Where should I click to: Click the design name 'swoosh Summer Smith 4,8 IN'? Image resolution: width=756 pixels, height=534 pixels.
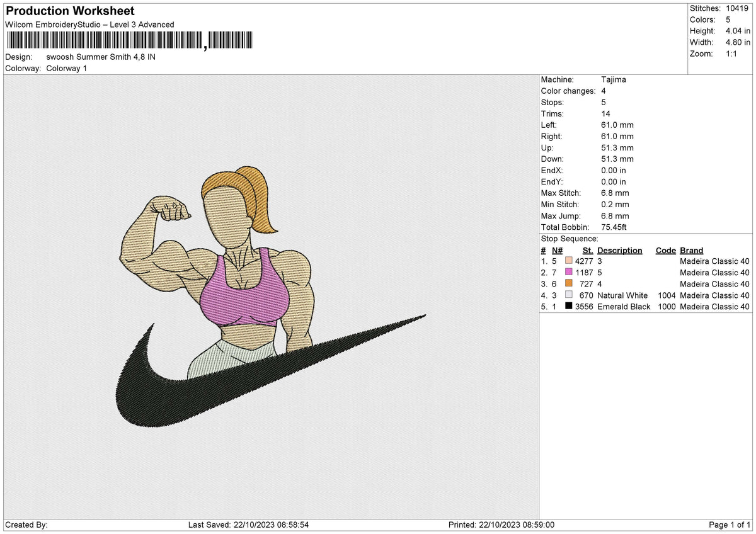(101, 57)
